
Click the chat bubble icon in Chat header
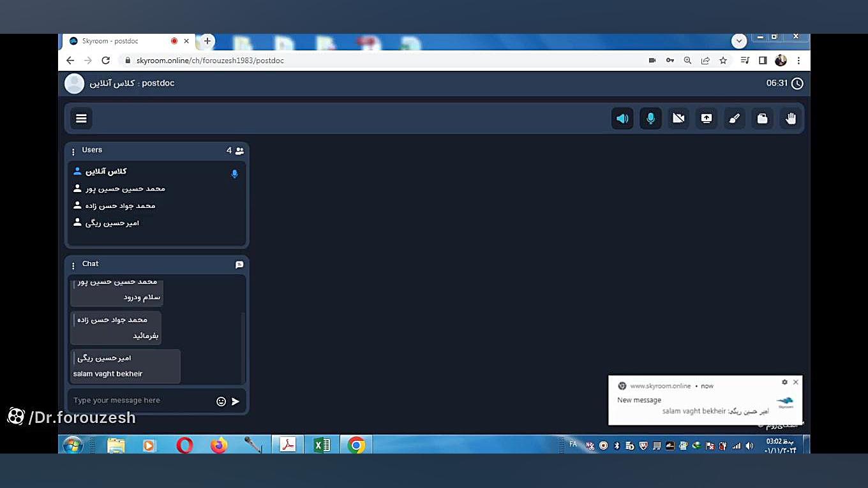[x=239, y=264]
